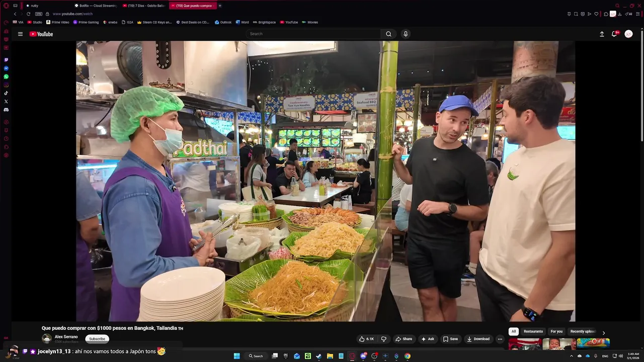644x362 pixels.
Task: Open the YouTube Create upload icon
Action: 602,34
